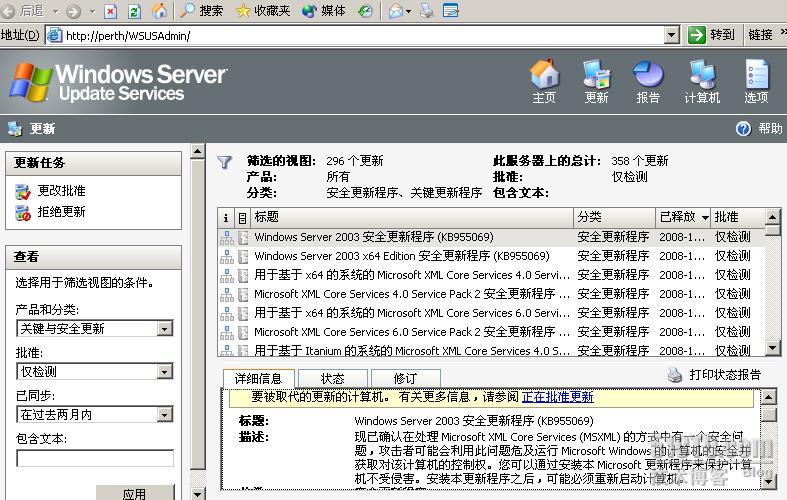Click the document icon column header
Viewport: 787px width, 500px height.
pyautogui.click(x=242, y=217)
